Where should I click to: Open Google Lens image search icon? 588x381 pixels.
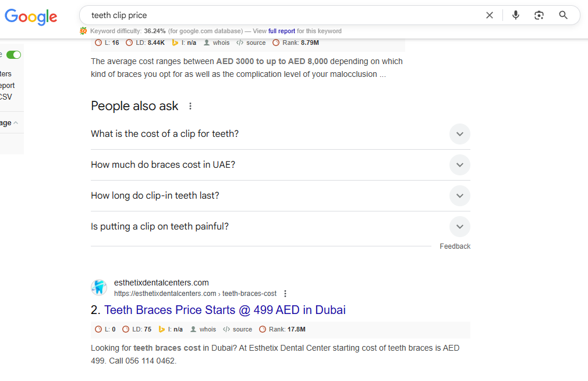539,15
